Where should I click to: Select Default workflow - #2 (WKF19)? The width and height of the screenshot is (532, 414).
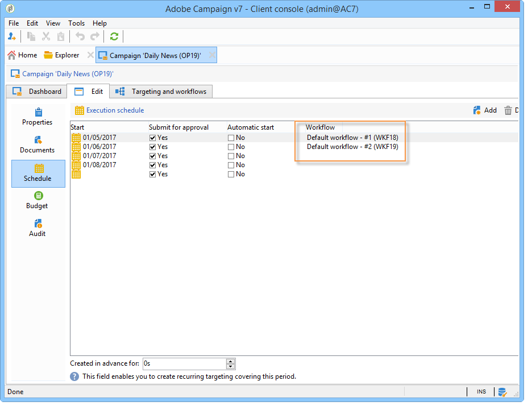[x=352, y=147]
